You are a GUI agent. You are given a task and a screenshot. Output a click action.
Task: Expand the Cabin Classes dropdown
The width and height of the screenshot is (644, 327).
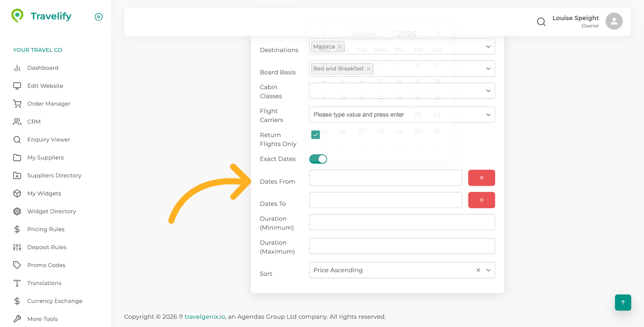point(488,91)
